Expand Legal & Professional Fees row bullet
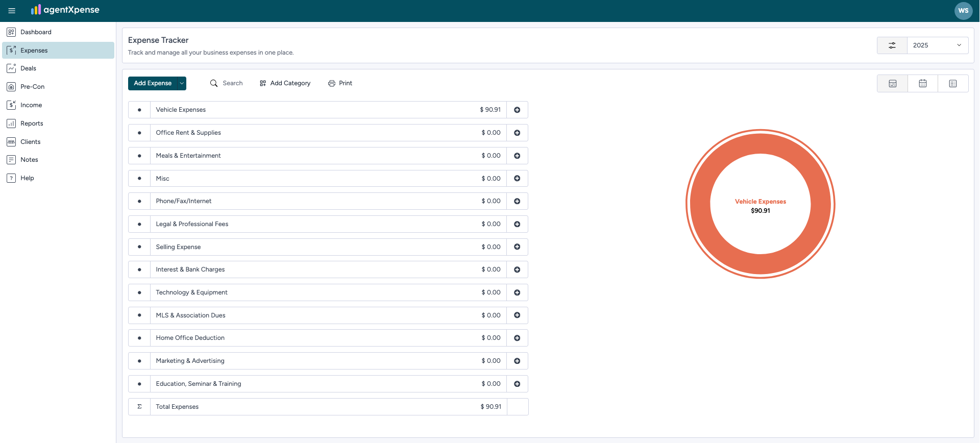The width and height of the screenshot is (980, 443). [139, 224]
